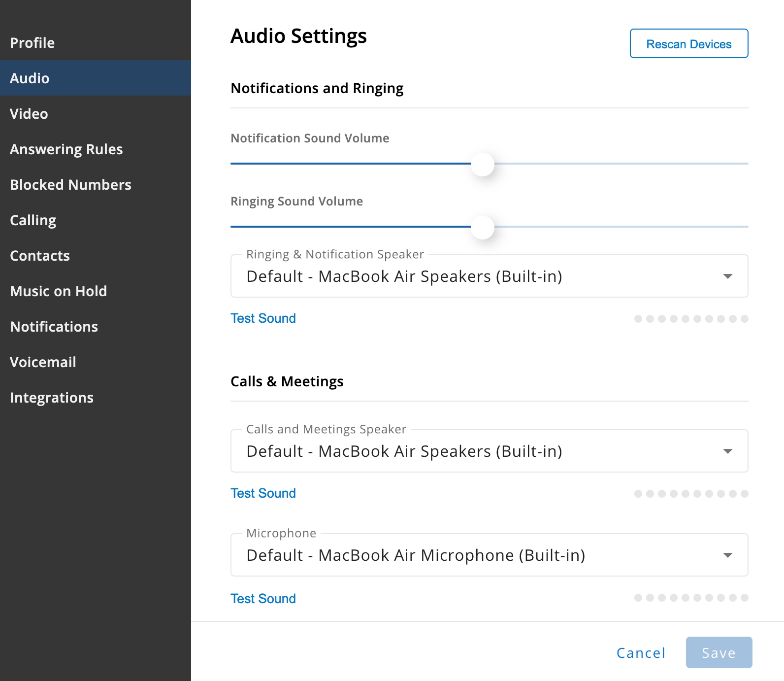Save the audio settings
Image resolution: width=784 pixels, height=681 pixels.
tap(719, 652)
